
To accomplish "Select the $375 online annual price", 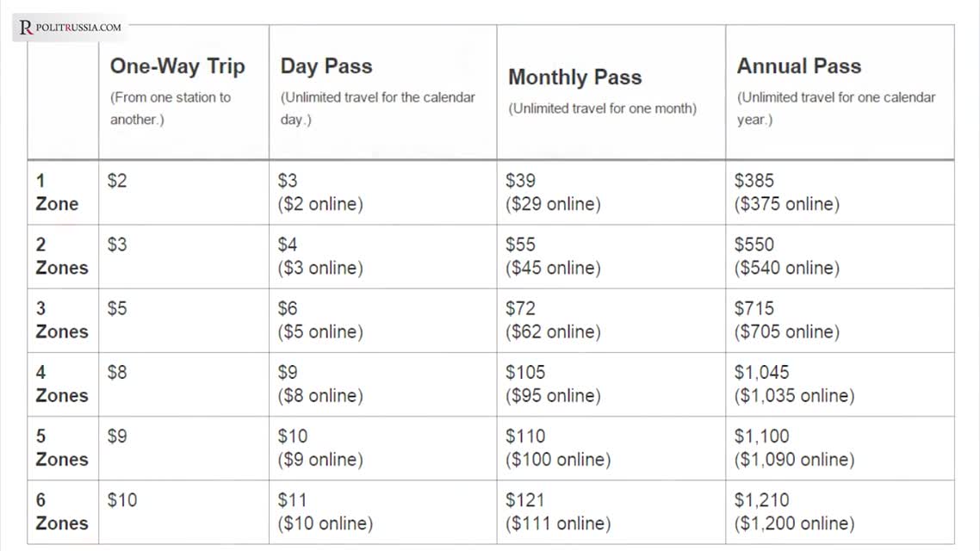I will coord(787,204).
